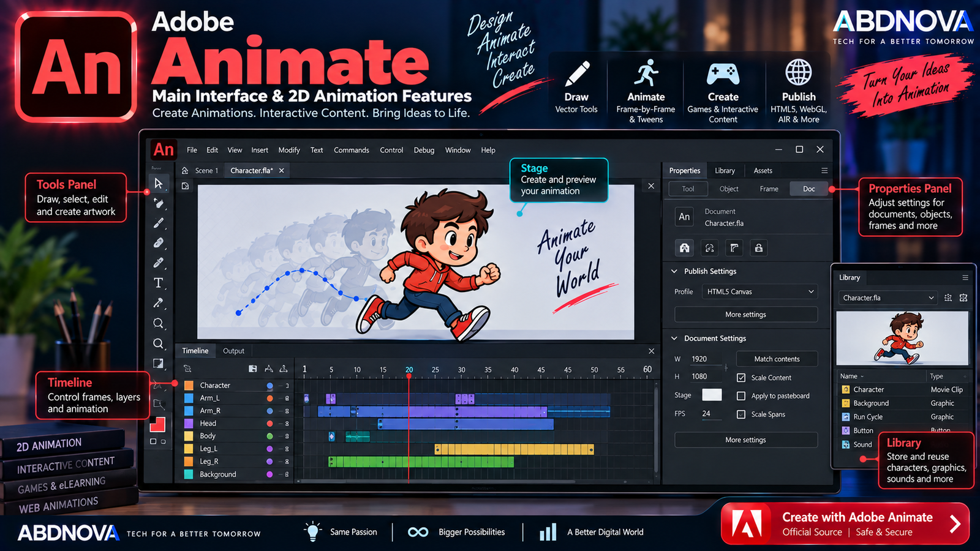The height and width of the screenshot is (551, 980).
Task: Select the Object properties tab
Action: 728,189
